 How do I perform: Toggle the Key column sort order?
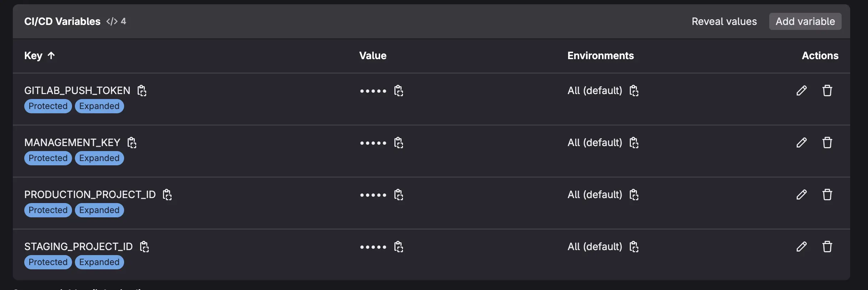point(39,56)
